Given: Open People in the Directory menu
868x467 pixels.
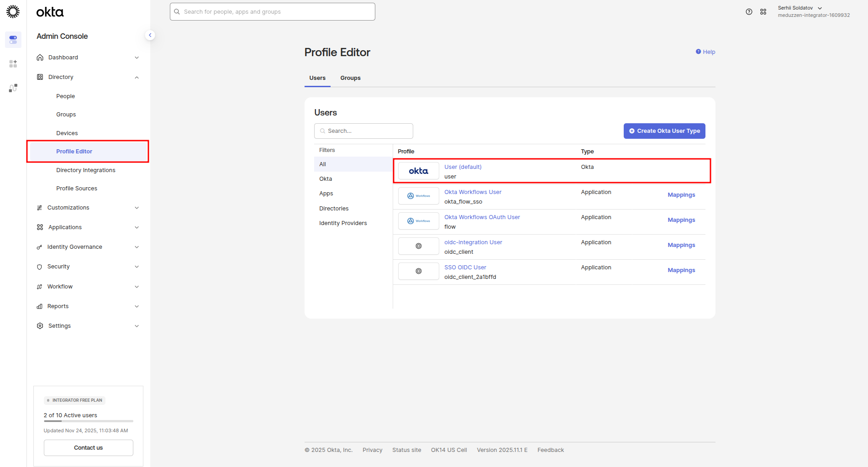Looking at the screenshot, I should pyautogui.click(x=65, y=96).
